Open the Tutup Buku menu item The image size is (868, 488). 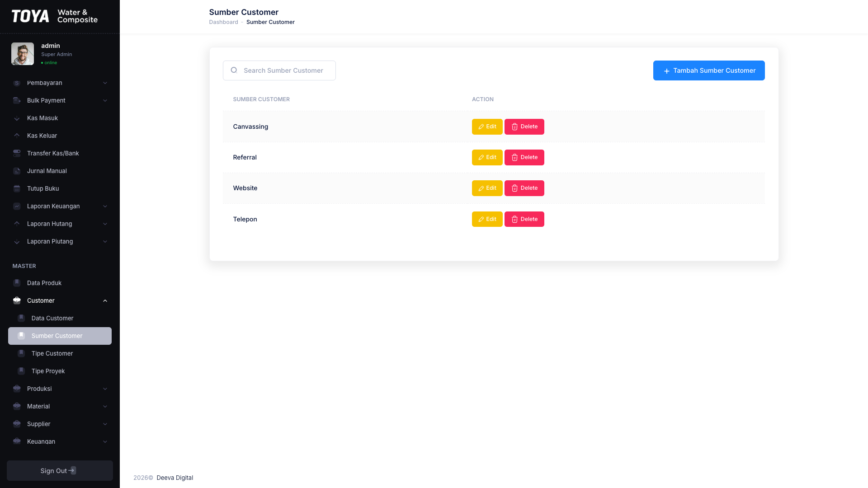60,188
